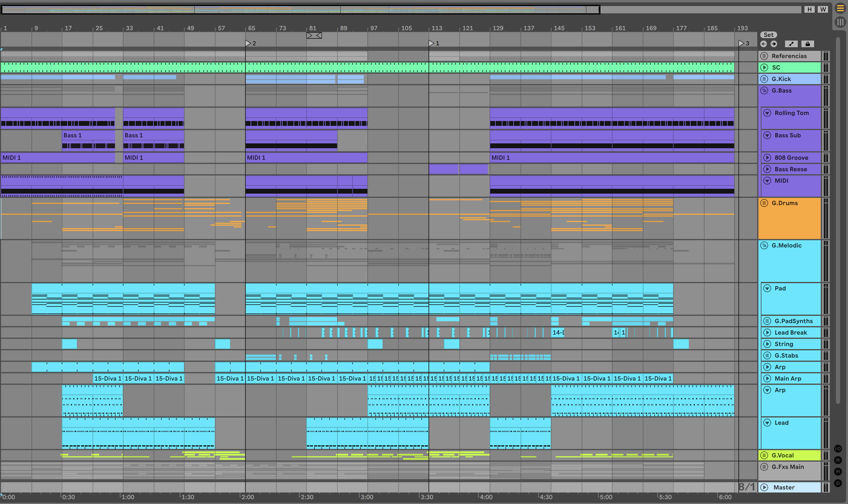Jump to previous locator arrow
The width and height of the screenshot is (848, 504).
coord(763,44)
